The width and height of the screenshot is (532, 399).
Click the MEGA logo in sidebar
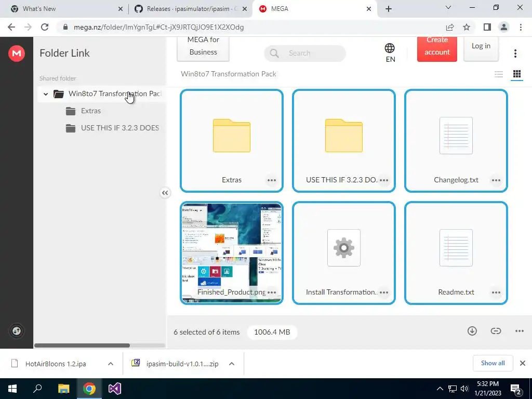(17, 54)
